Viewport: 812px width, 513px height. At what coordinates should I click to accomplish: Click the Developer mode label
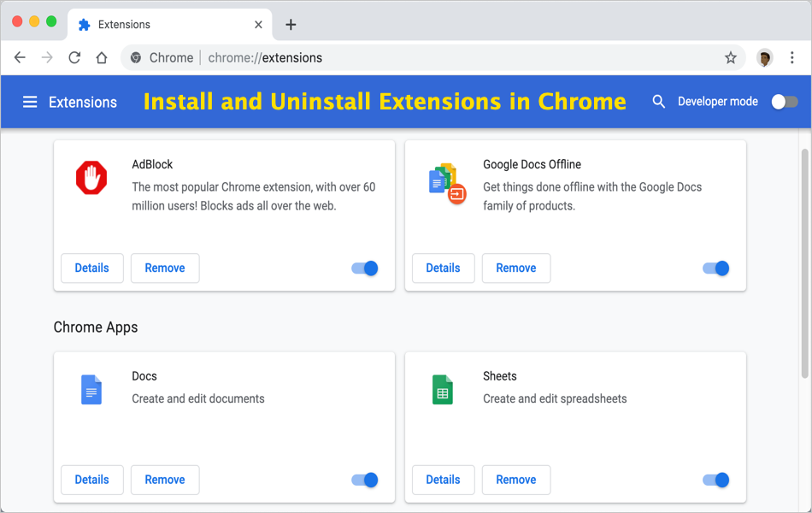pyautogui.click(x=718, y=102)
